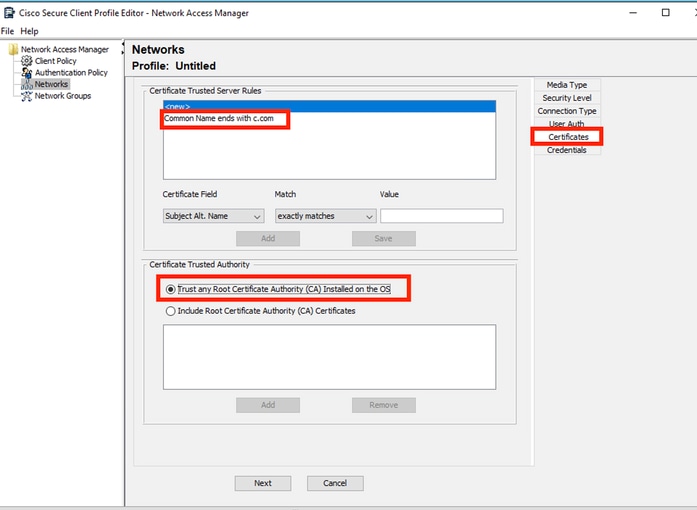
Task: Maximize the Profile Editor window
Action: [x=665, y=12]
